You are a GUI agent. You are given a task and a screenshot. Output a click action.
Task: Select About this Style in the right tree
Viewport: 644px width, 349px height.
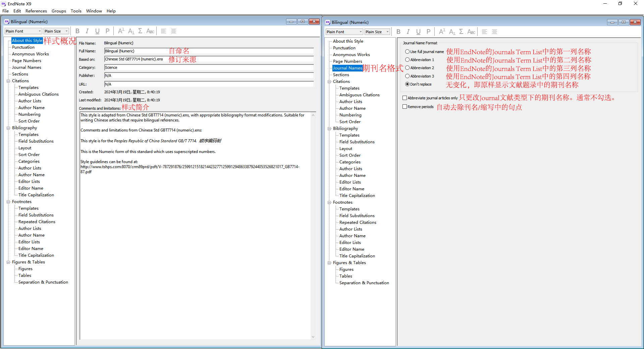(348, 41)
